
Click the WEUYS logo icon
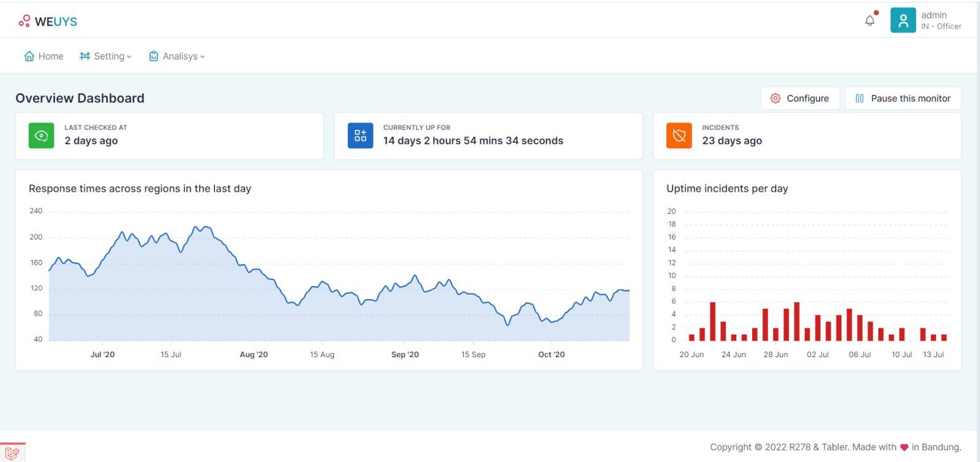coord(24,21)
